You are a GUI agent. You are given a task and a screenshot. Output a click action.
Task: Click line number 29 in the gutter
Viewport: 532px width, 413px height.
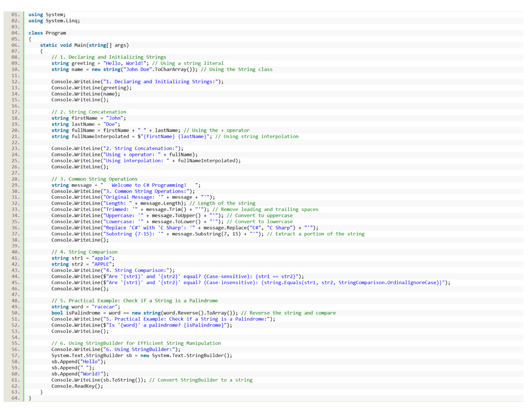pyautogui.click(x=15, y=185)
